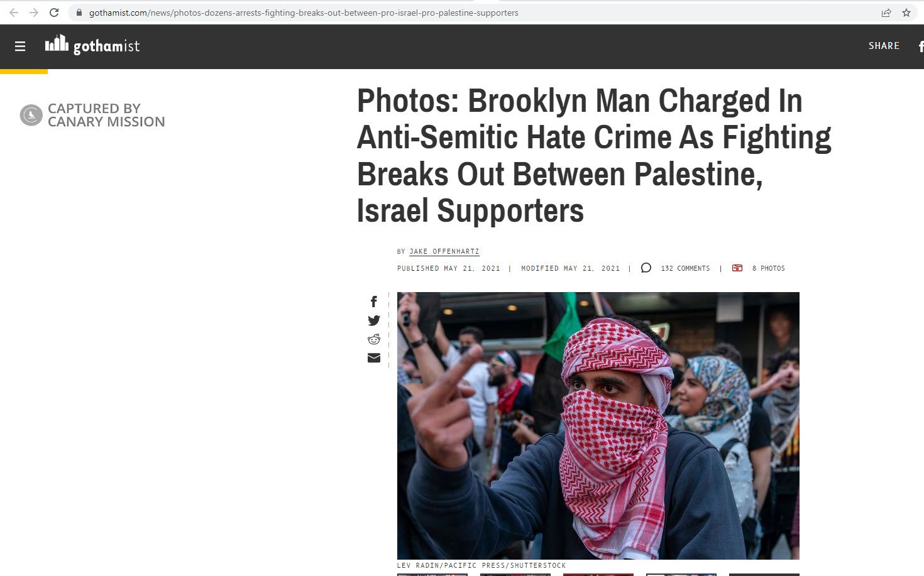
Task: Bookmark this page with star icon
Action: [x=906, y=13]
